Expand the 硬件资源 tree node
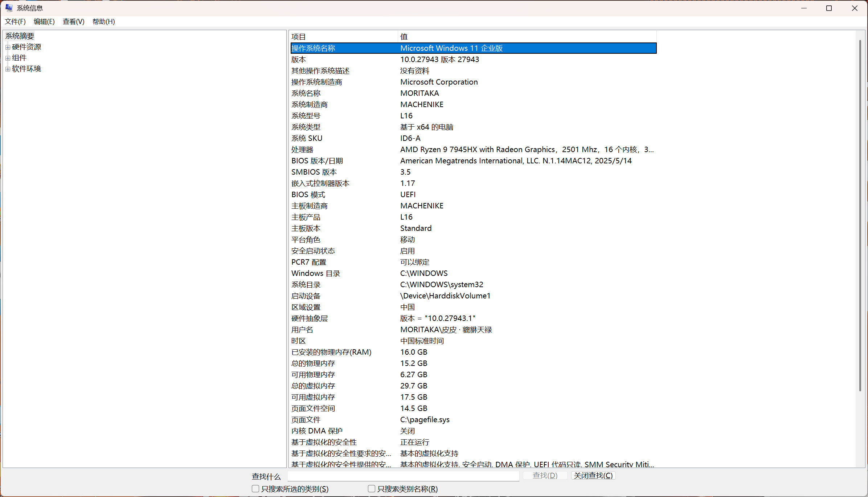 [x=8, y=47]
